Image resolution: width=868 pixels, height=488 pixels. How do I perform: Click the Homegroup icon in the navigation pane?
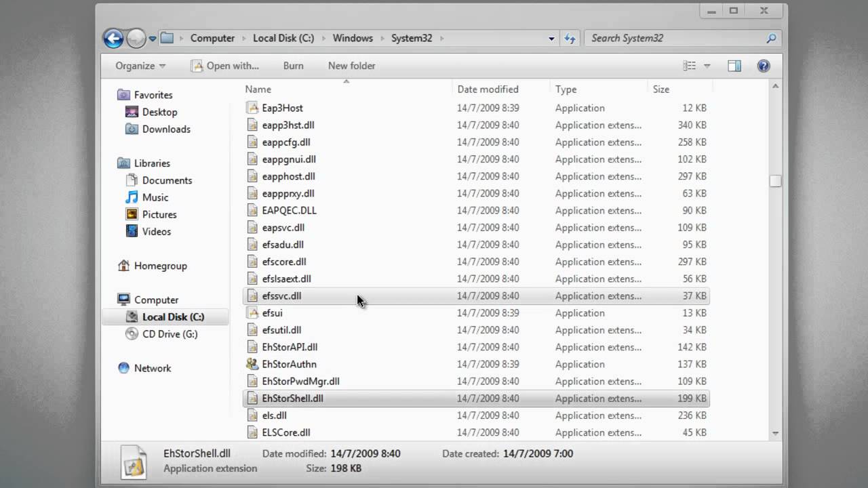[123, 266]
